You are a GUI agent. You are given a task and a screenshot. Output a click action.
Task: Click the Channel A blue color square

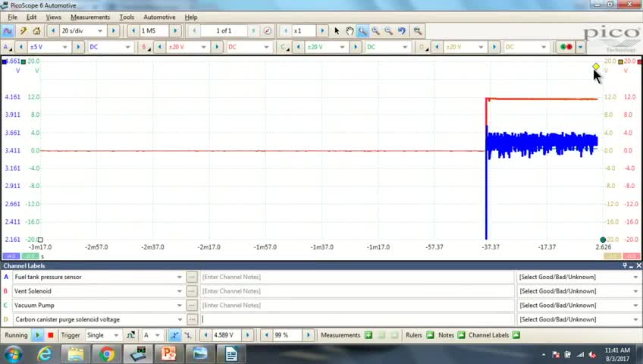(x=5, y=61)
